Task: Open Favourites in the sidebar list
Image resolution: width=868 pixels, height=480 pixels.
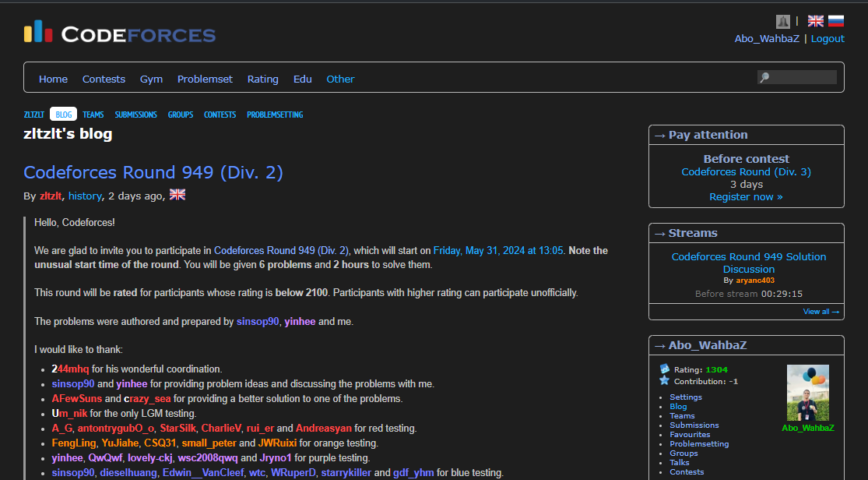Action: click(690, 435)
